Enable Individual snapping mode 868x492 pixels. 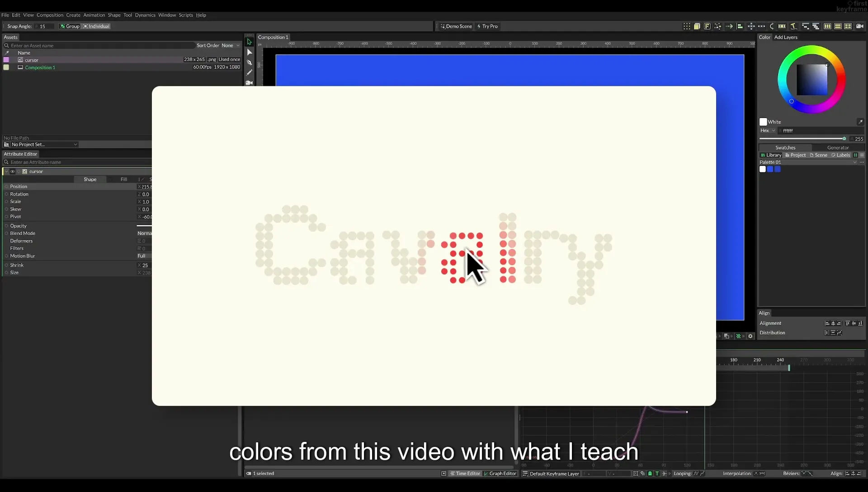96,26
